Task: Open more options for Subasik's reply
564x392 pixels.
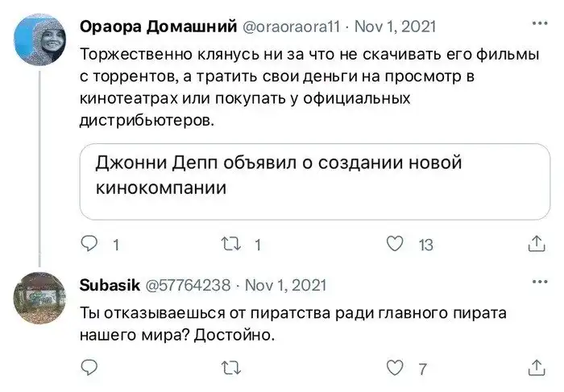Action: click(x=539, y=283)
